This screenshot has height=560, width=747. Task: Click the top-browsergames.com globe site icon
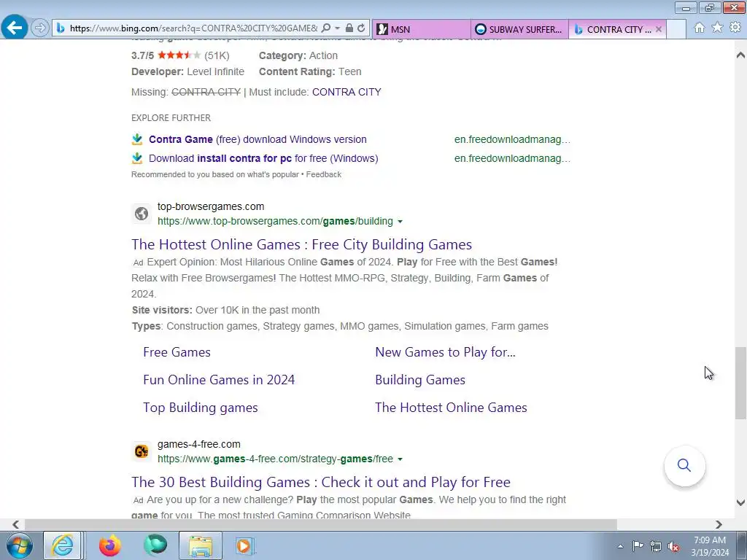click(141, 214)
